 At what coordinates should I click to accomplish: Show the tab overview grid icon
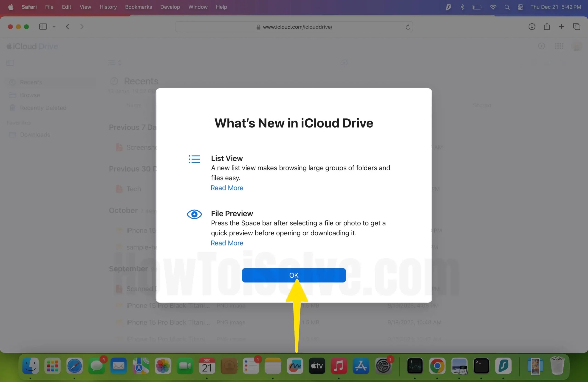tap(577, 26)
